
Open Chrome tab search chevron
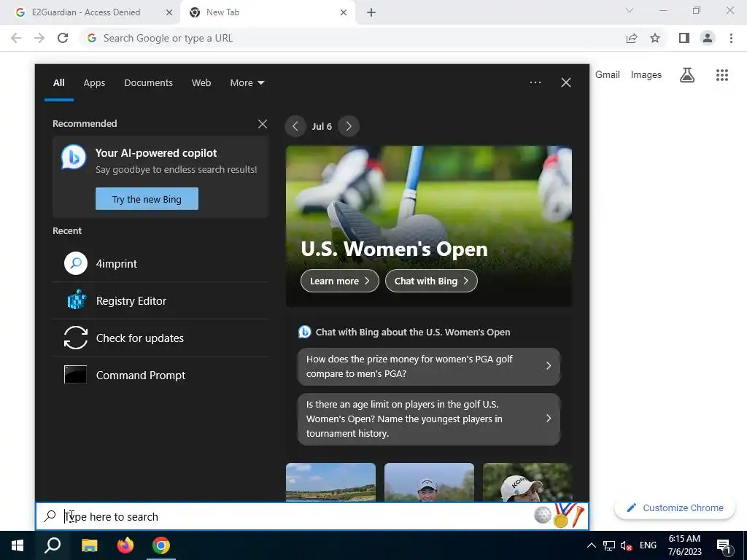pyautogui.click(x=630, y=10)
